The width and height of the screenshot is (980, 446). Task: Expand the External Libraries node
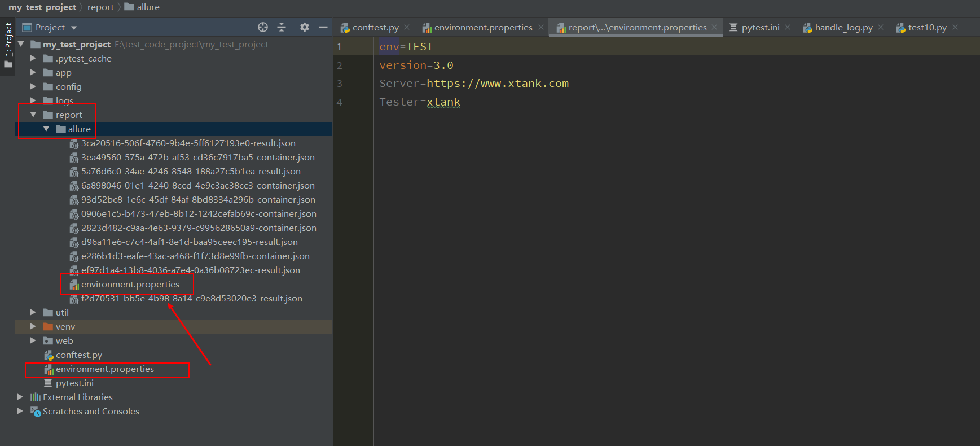pos(20,397)
